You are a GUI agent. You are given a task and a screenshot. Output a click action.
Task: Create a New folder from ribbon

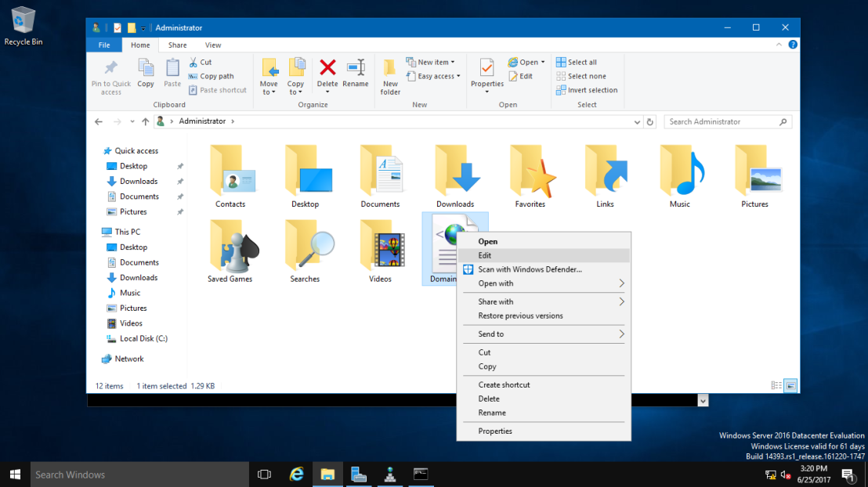pos(390,77)
